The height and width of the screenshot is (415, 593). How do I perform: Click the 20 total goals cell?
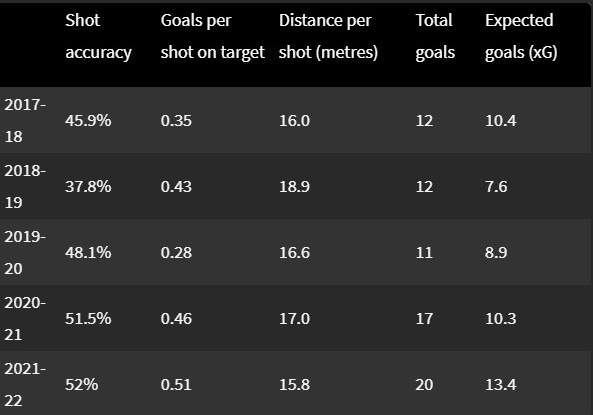pos(424,384)
